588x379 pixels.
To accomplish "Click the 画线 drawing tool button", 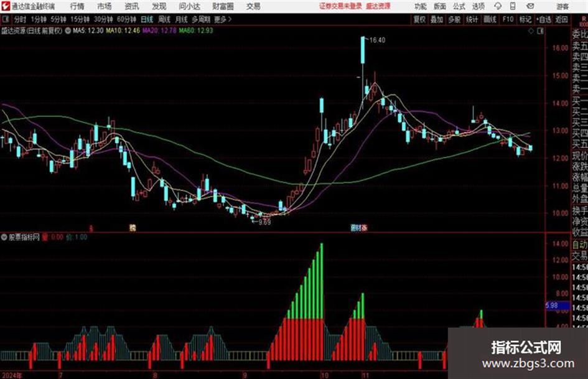I will pos(490,19).
